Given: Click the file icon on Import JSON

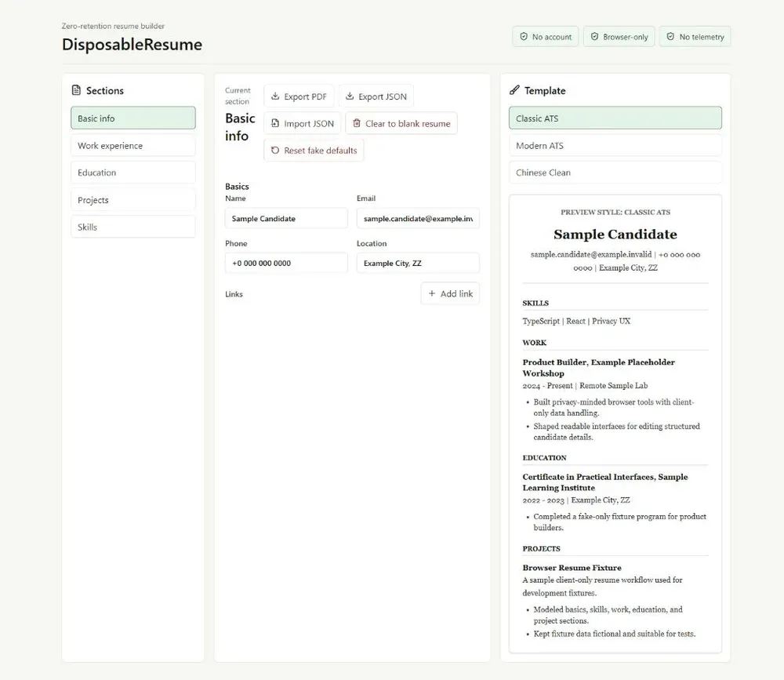Looking at the screenshot, I should click(x=275, y=123).
